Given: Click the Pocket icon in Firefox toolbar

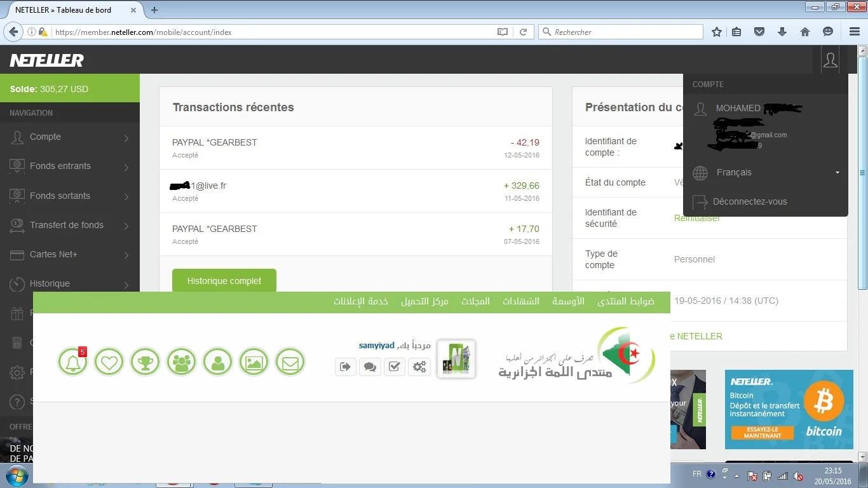Looking at the screenshot, I should coord(759,32).
